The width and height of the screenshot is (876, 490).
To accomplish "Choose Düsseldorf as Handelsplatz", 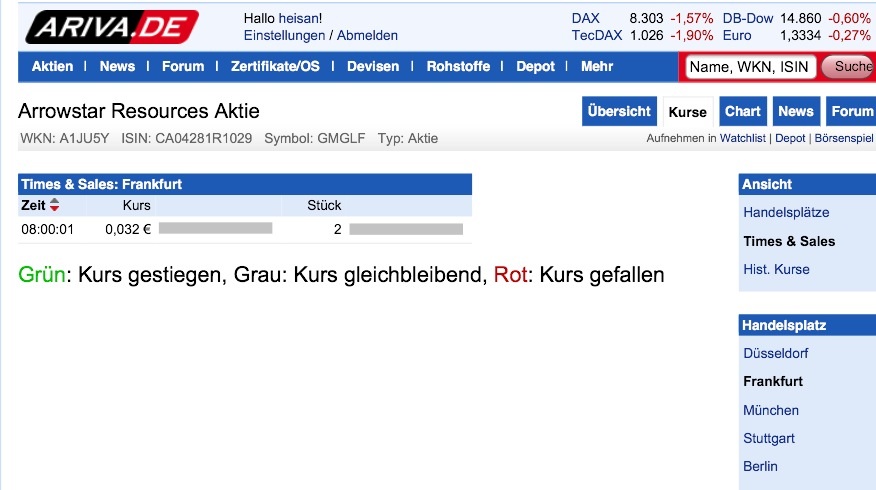I will pos(775,353).
